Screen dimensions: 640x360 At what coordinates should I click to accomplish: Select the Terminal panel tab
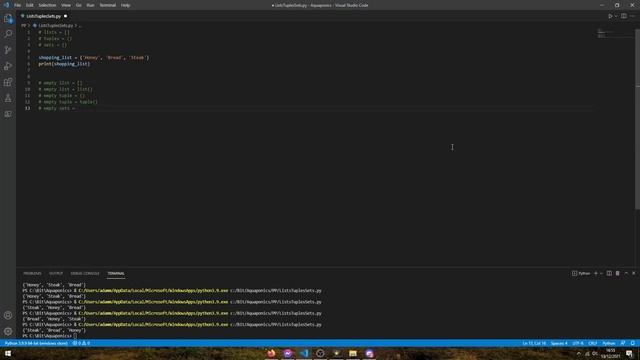pyautogui.click(x=116, y=273)
